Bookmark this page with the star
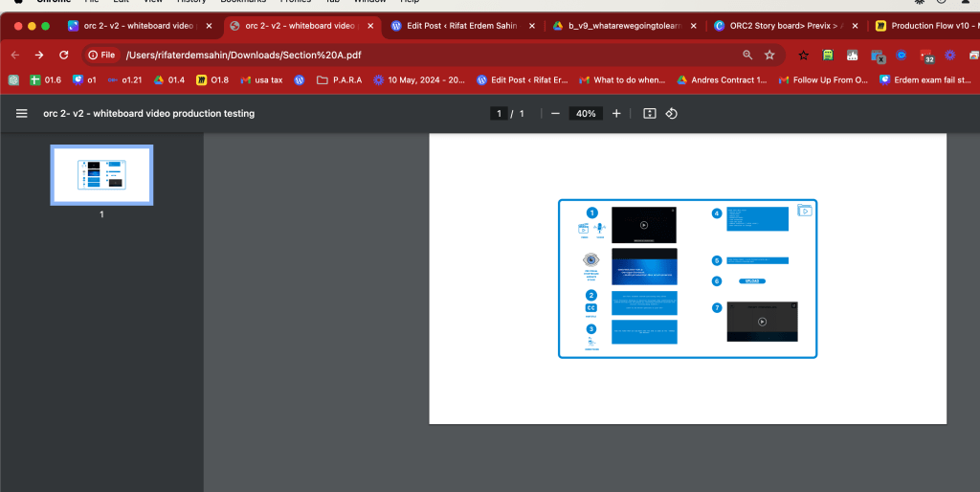The height and width of the screenshot is (492, 980). (769, 55)
